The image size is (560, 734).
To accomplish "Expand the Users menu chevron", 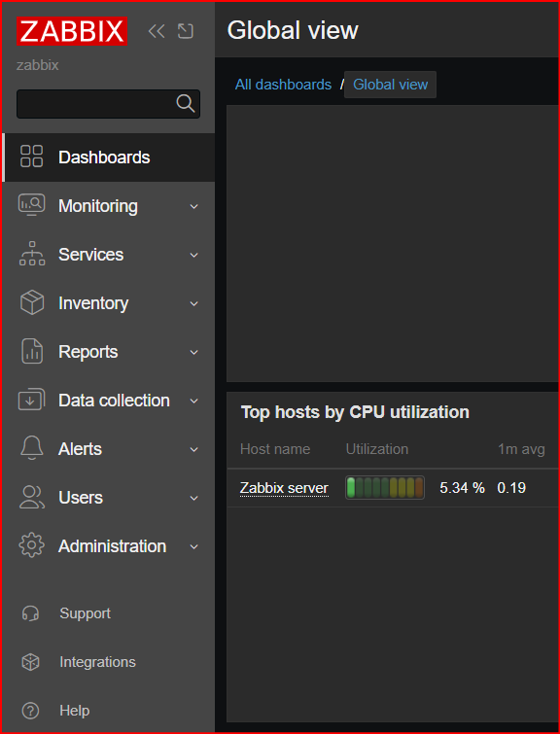I will (193, 498).
